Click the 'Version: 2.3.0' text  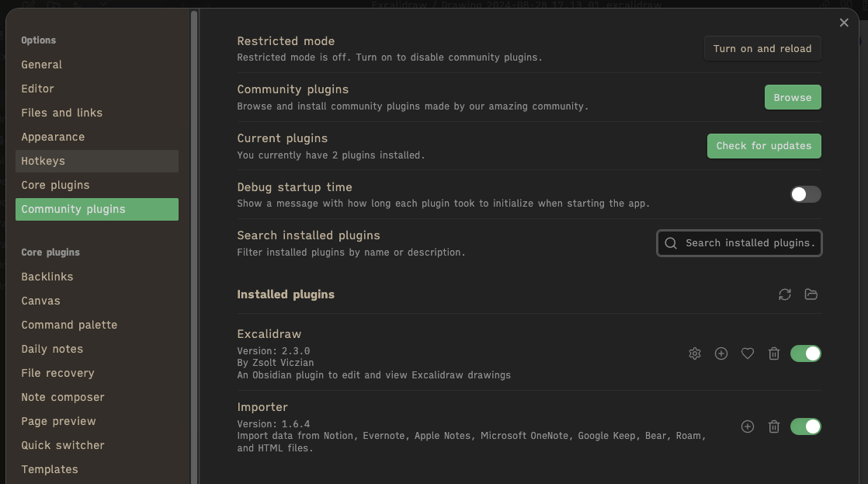point(273,351)
